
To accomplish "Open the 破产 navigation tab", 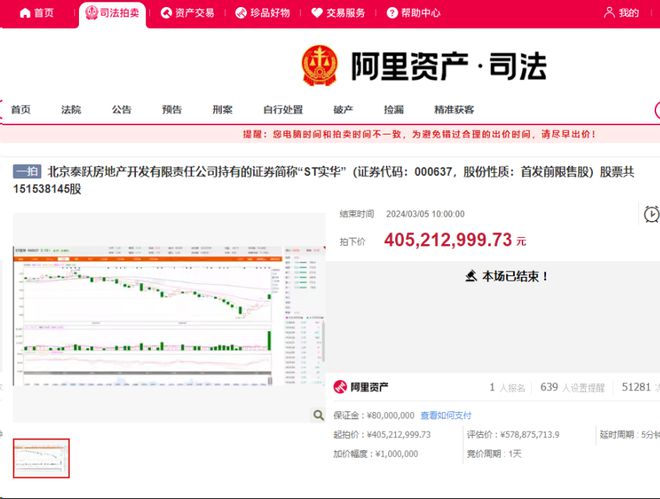I will 343,110.
